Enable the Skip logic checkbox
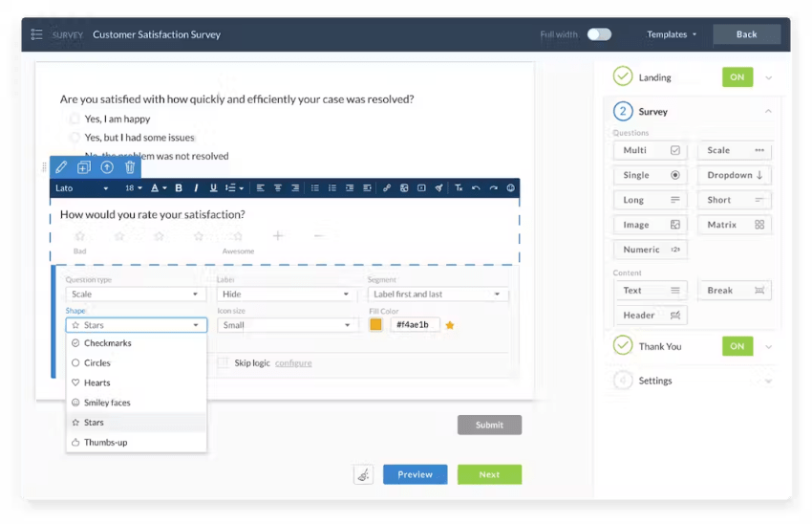The width and height of the screenshot is (812, 524). (x=224, y=362)
